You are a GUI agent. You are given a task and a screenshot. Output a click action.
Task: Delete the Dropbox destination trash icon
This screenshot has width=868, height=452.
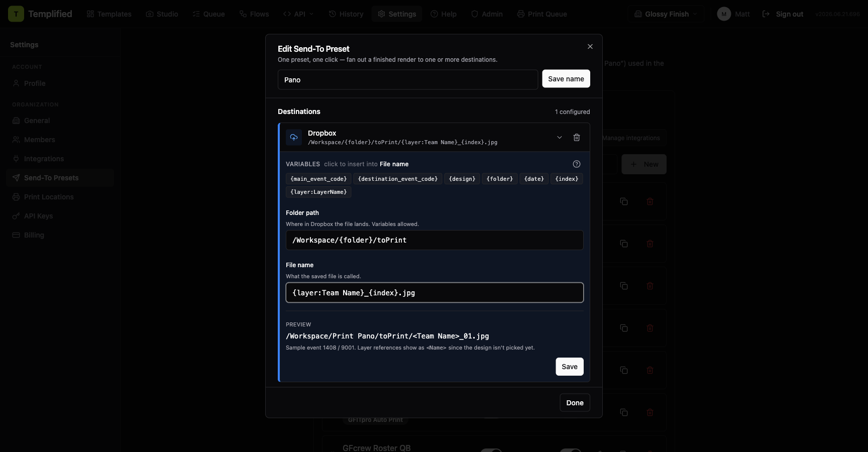pos(577,138)
